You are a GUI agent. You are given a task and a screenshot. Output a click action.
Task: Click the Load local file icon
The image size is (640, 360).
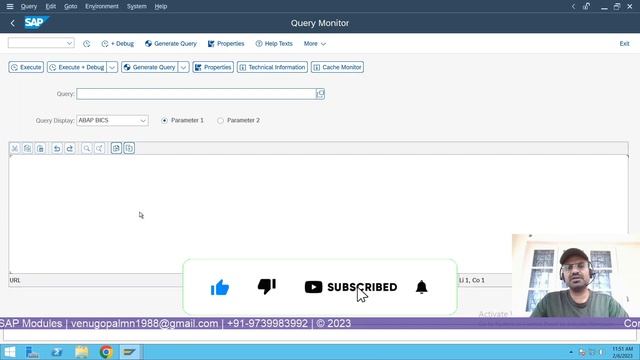click(116, 149)
